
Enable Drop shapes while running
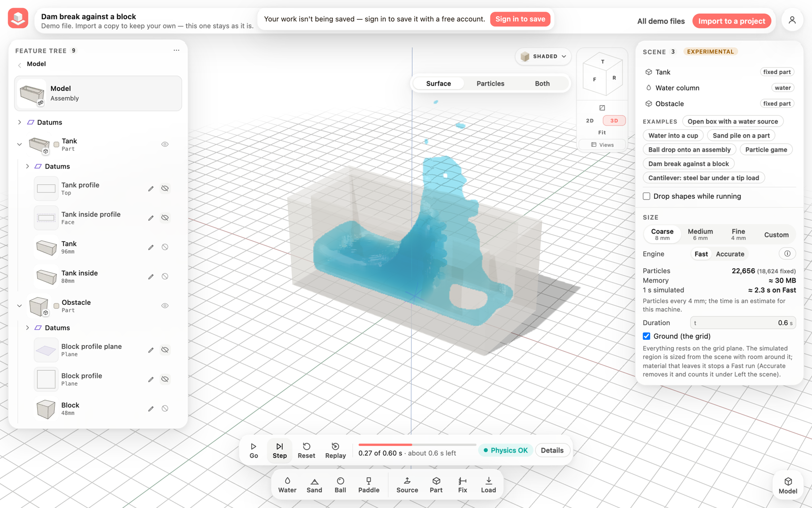tap(647, 196)
